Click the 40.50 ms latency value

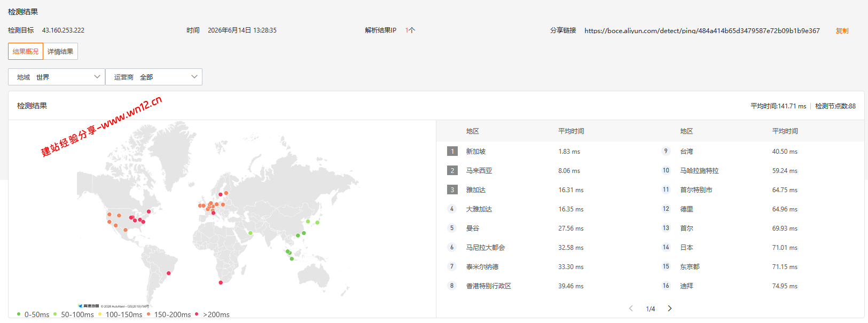click(x=785, y=152)
